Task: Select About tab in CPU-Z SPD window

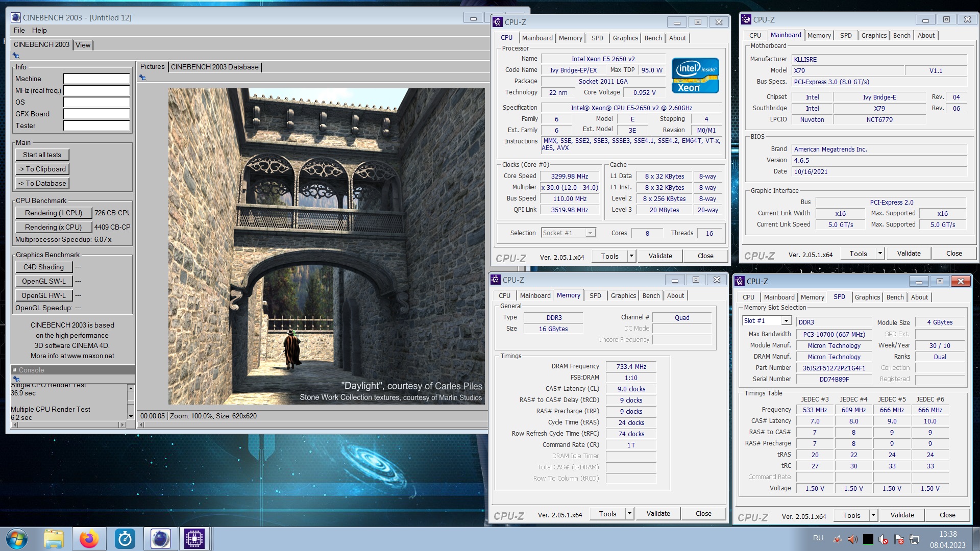Action: click(919, 297)
